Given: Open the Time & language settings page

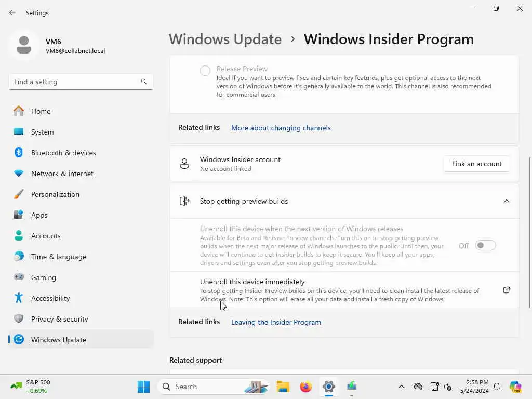Looking at the screenshot, I should [81, 256].
